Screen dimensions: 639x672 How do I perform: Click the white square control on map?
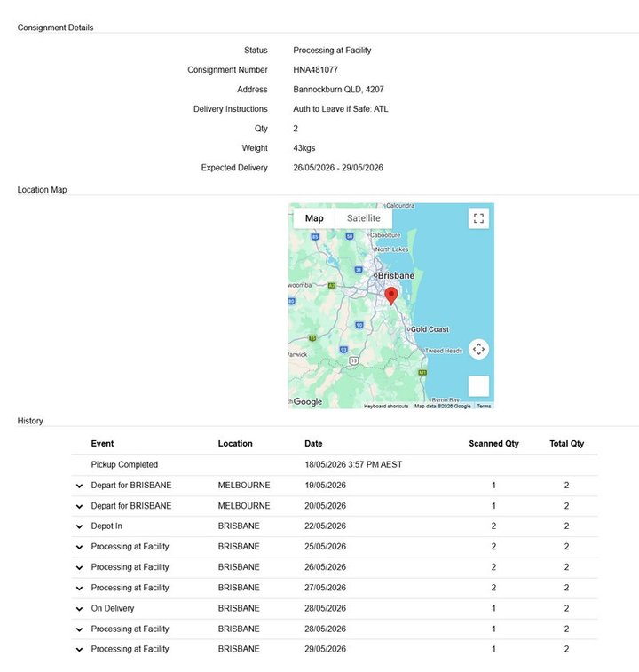point(478,386)
